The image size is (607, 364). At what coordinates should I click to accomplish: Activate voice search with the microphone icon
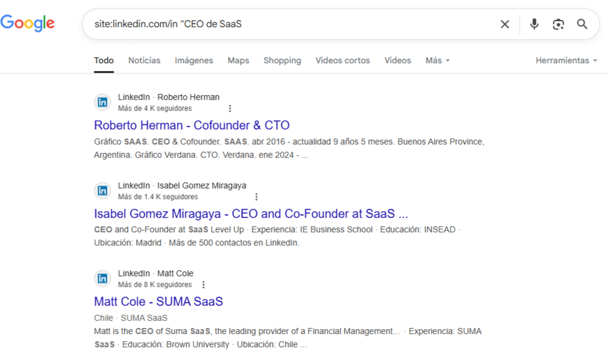[x=534, y=24]
